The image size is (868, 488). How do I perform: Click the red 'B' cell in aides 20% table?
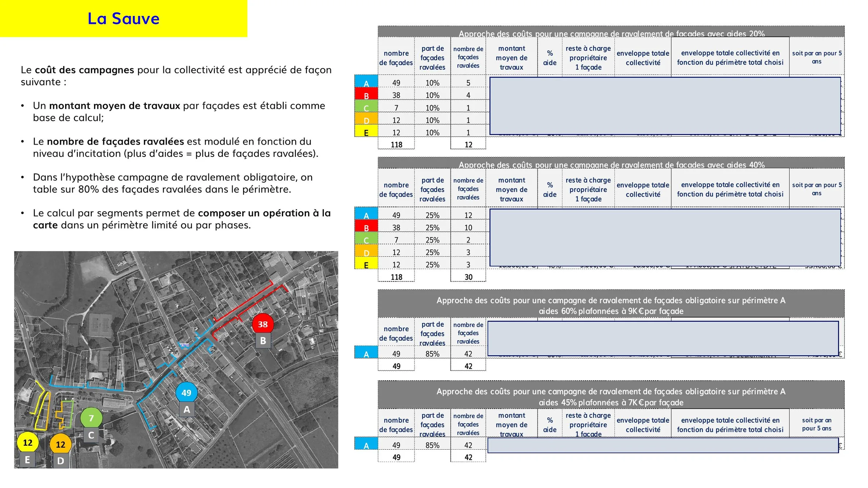366,94
